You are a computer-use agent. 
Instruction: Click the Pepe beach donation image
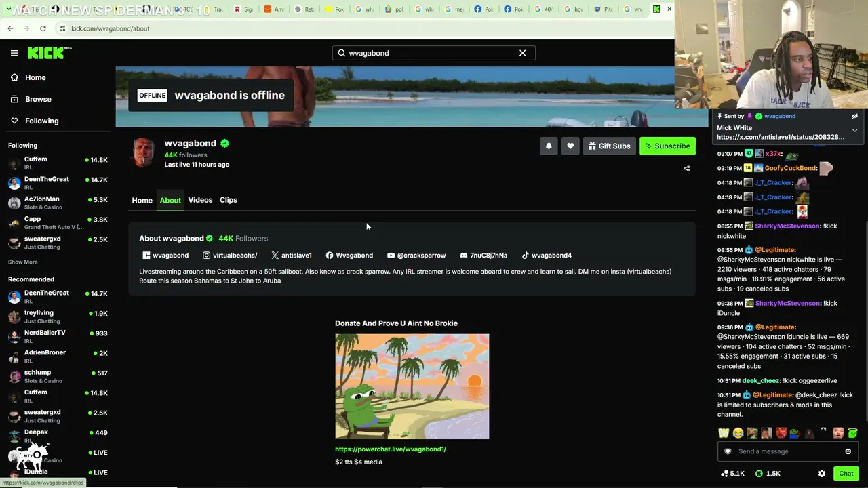click(x=412, y=386)
